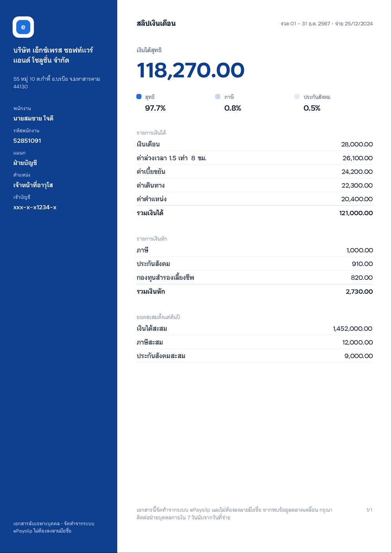Select the overtime amount 26,100.00

(x=358, y=158)
